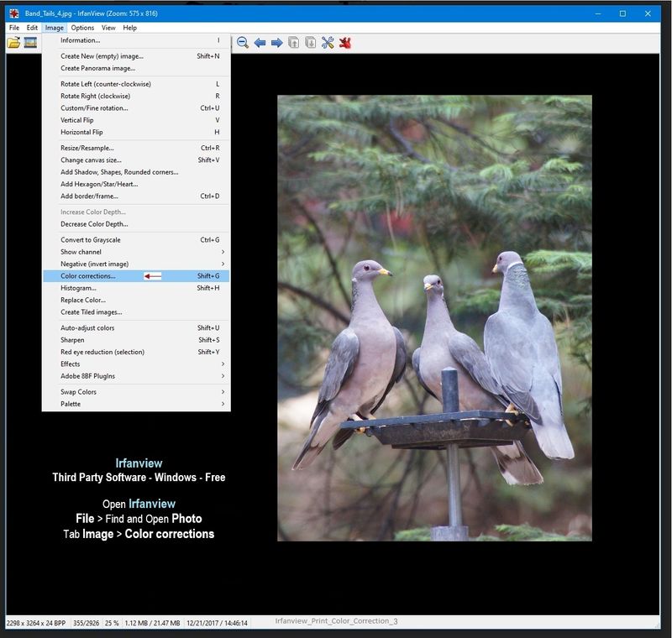The height and width of the screenshot is (638, 672).
Task: Select Color corrections menu entry
Action: 88,276
